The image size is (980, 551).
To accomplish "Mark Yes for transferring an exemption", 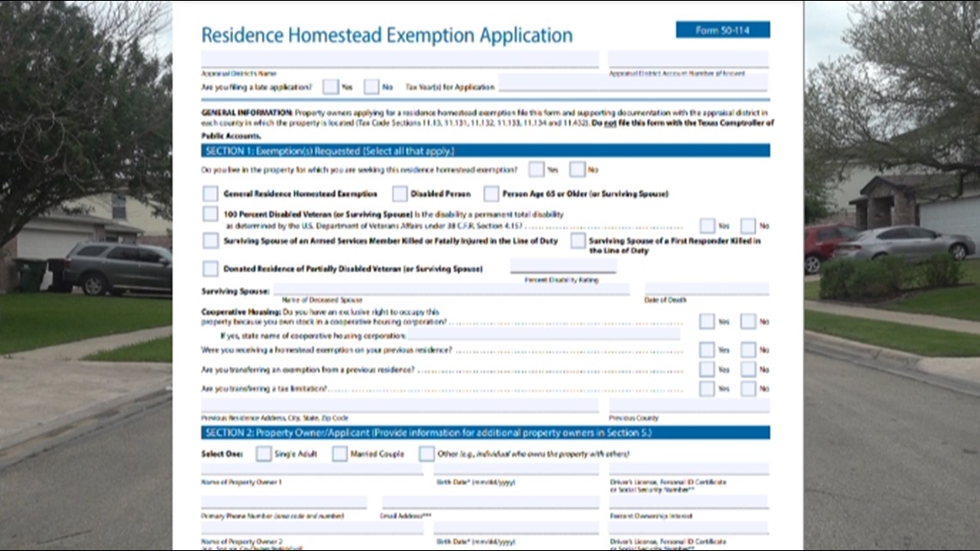I will [707, 370].
